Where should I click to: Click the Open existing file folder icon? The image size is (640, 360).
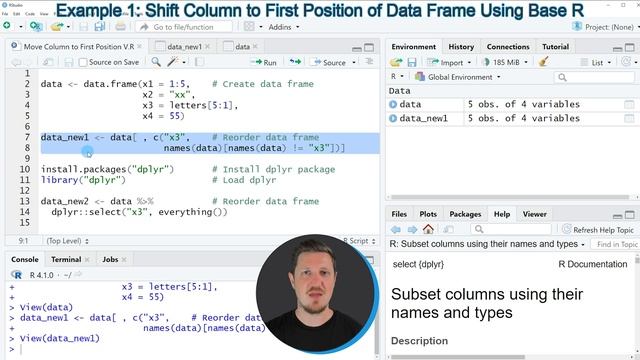pyautogui.click(x=57, y=27)
